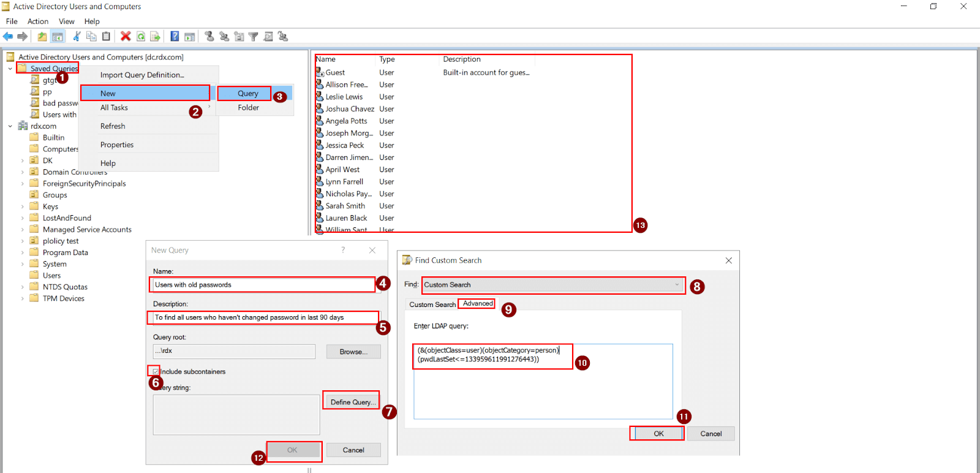Collapse the rdx.com domain node
The image size is (980, 473).
[10, 126]
